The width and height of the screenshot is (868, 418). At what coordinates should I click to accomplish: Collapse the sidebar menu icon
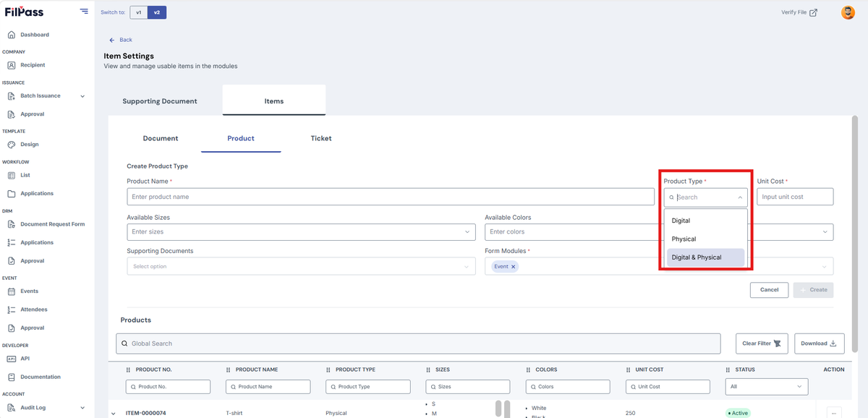[x=85, y=12]
